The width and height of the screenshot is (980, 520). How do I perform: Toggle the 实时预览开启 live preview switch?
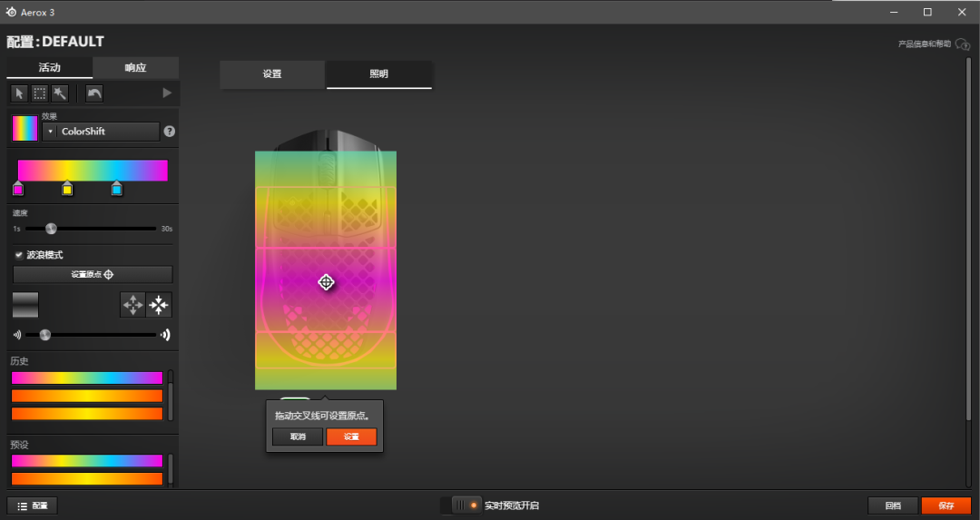(x=461, y=505)
